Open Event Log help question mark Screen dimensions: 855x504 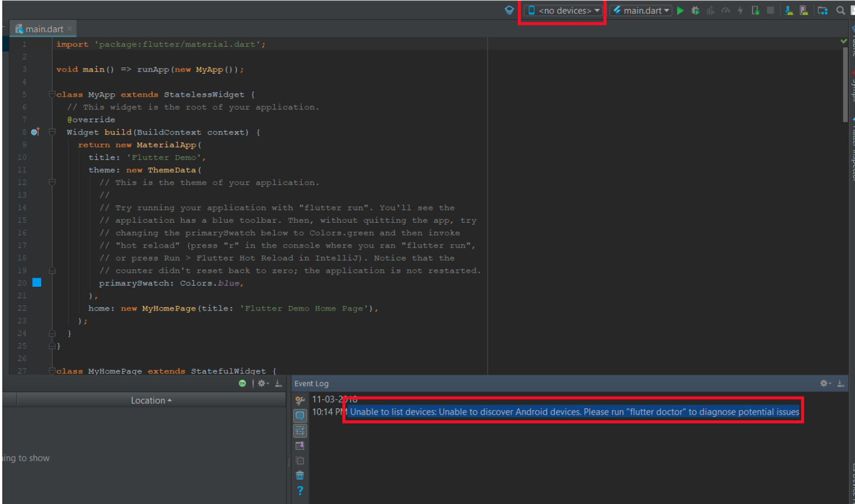pyautogui.click(x=300, y=490)
